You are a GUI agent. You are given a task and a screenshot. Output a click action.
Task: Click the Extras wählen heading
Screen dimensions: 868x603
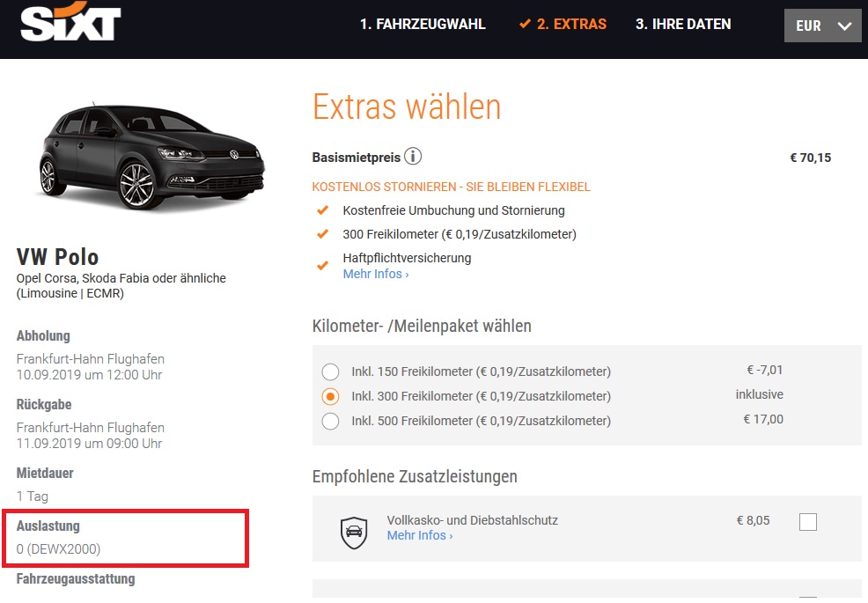[407, 107]
